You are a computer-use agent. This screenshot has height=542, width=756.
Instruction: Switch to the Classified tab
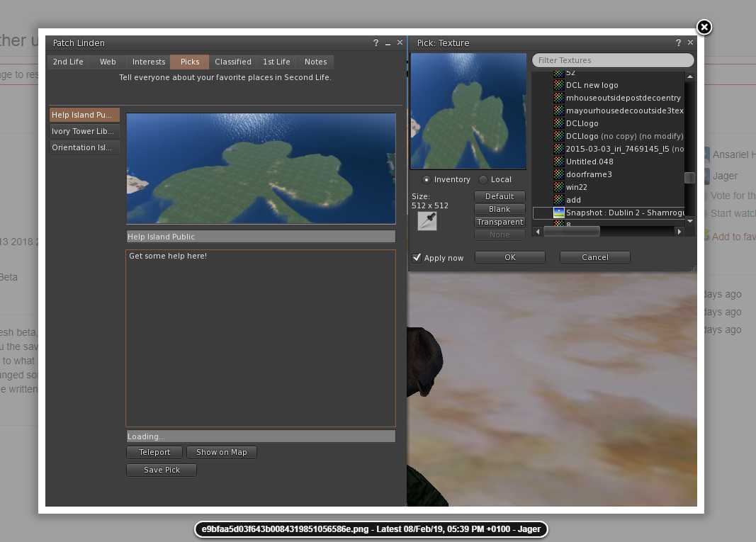pos(233,62)
